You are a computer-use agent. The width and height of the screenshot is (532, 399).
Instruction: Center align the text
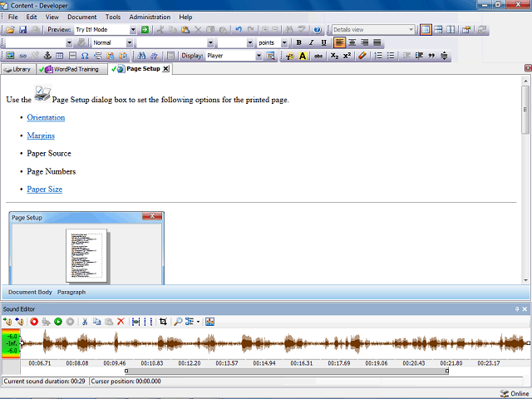352,42
